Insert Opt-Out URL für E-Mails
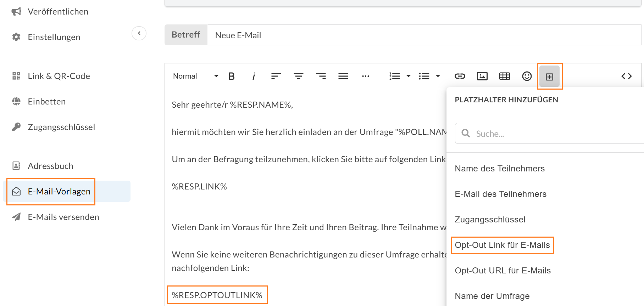 point(503,271)
